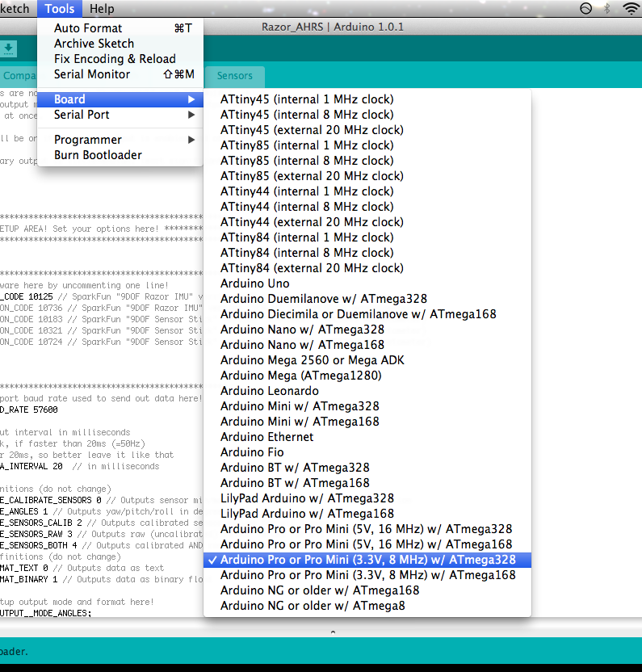Image resolution: width=642 pixels, height=672 pixels.
Task: Select ATtiny84 (internal 8 MHz clock) board
Action: 367,253
